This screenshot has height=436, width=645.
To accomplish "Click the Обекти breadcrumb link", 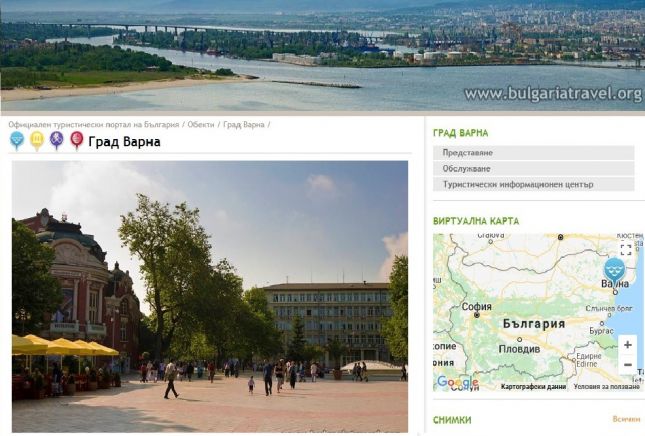I will coord(201,124).
